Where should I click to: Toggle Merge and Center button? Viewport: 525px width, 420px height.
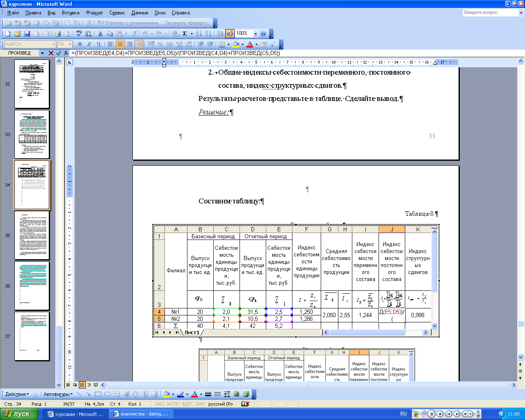pos(139,44)
